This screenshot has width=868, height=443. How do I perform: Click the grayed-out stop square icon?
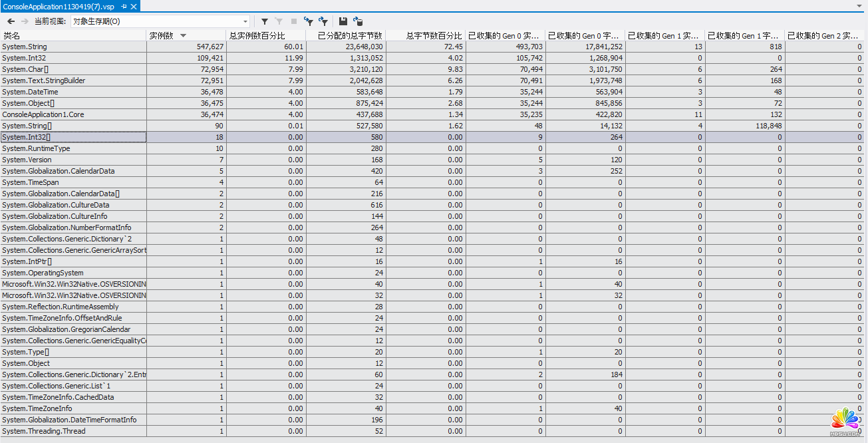coord(293,21)
